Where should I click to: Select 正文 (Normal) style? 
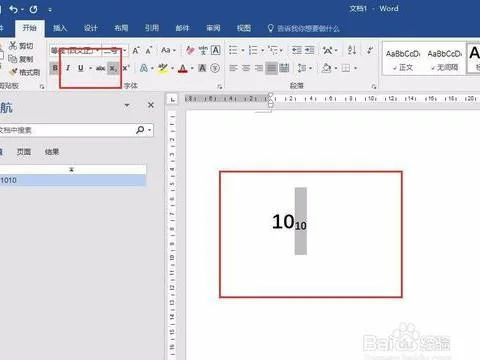click(403, 60)
